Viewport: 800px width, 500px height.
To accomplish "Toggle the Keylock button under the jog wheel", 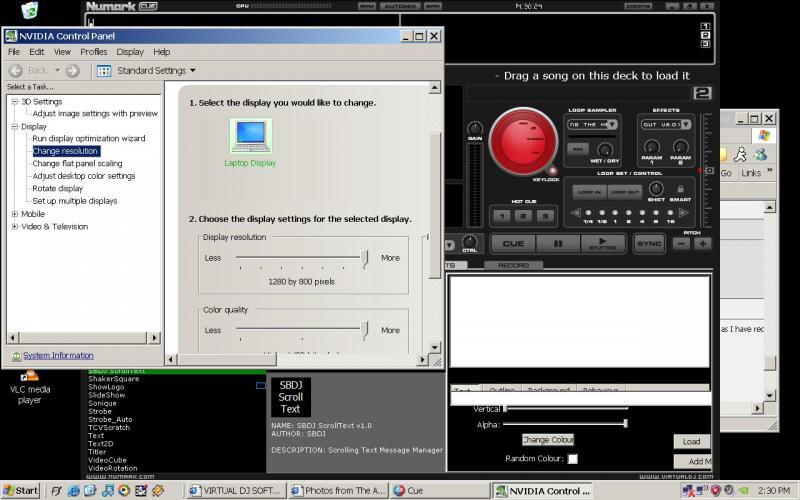I will pyautogui.click(x=552, y=170).
